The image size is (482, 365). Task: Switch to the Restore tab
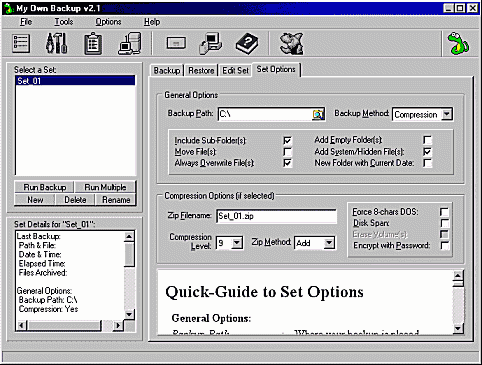point(201,71)
